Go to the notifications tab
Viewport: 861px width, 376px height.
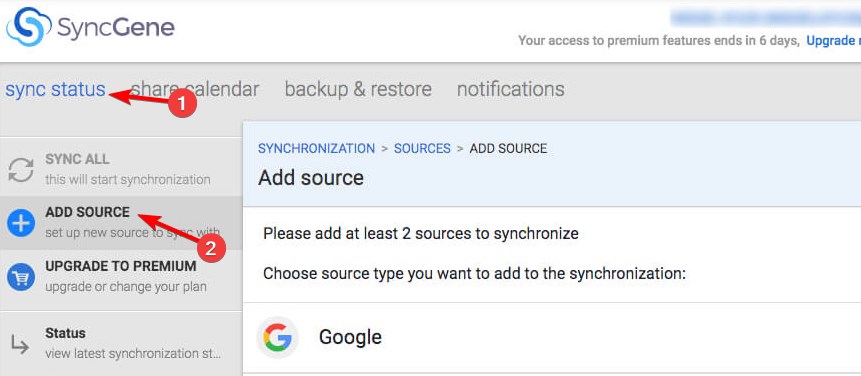pyautogui.click(x=511, y=89)
